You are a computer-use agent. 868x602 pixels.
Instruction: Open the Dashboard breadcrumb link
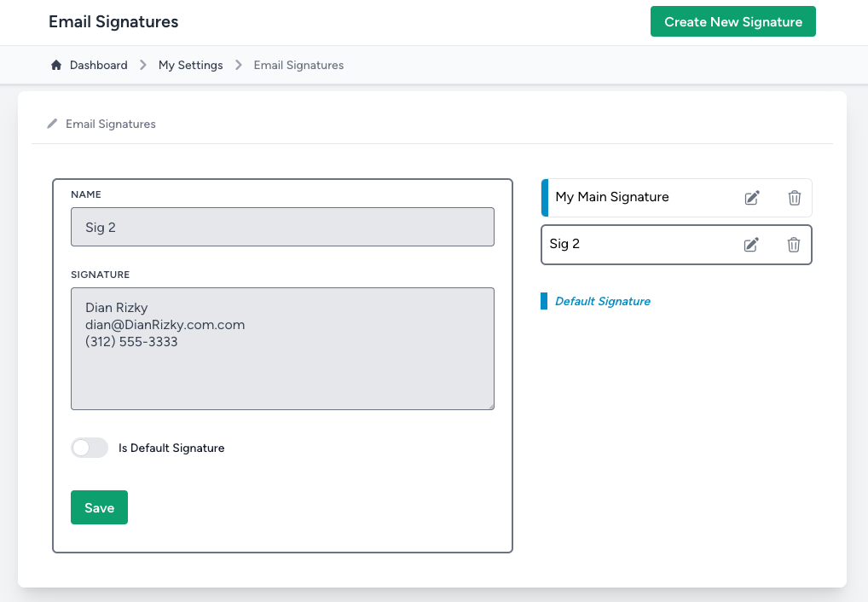click(x=99, y=65)
